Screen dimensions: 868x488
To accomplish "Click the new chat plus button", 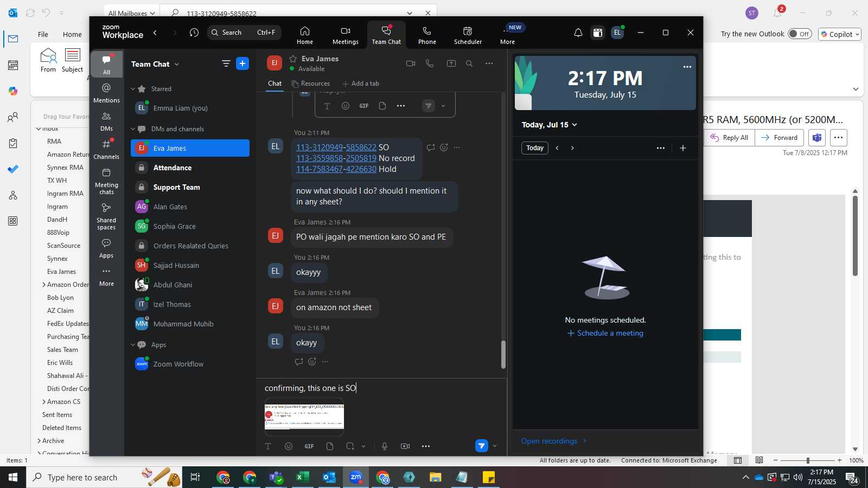I will coord(242,63).
